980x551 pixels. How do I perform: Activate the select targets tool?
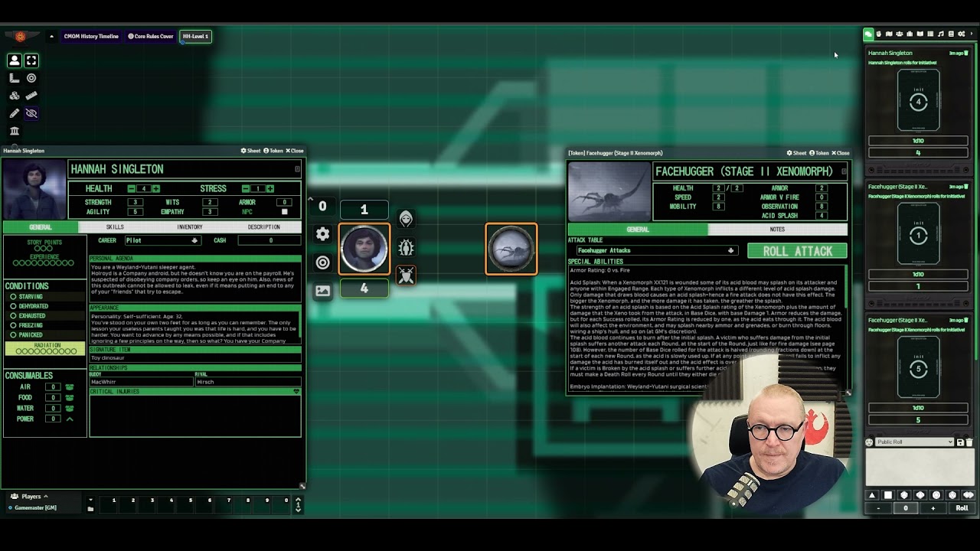tap(31, 60)
